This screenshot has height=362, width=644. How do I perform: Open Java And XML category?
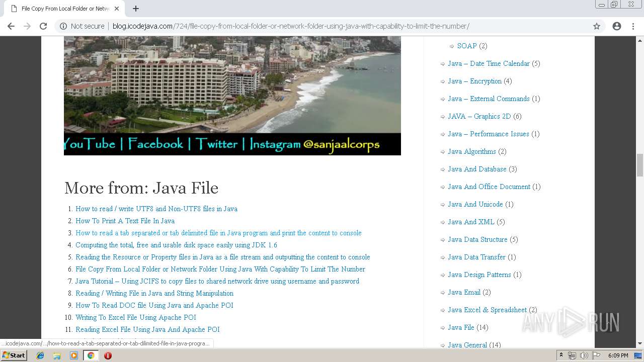471,222
